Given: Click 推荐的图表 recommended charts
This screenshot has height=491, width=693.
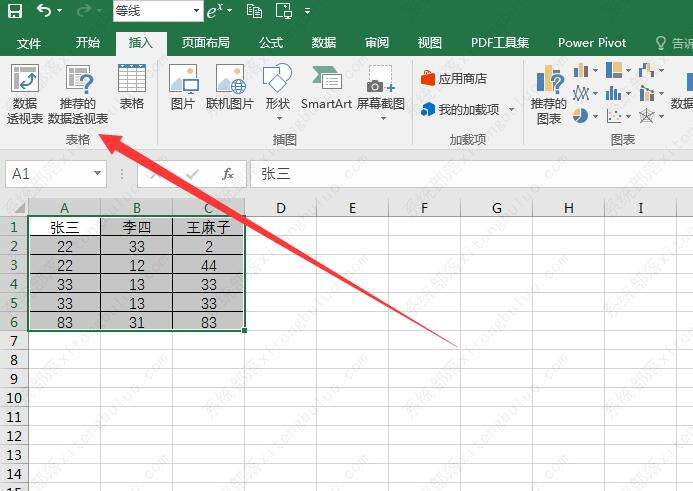Looking at the screenshot, I should point(548,95).
